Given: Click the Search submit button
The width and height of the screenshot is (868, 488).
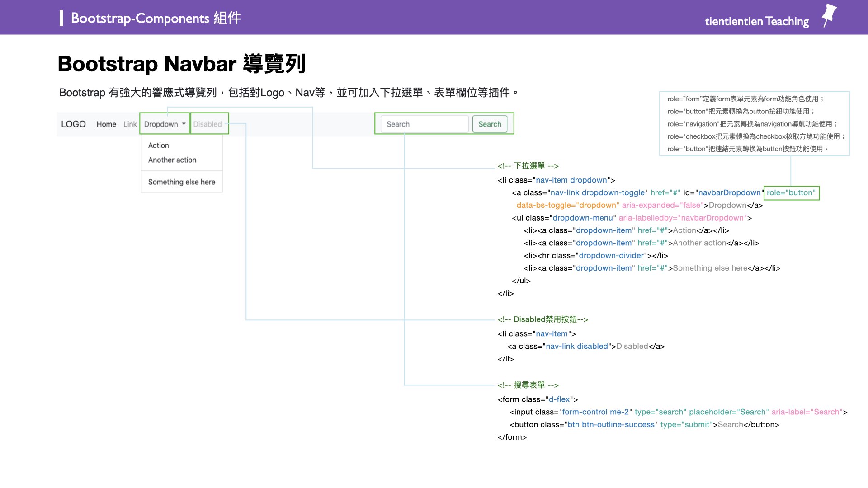Looking at the screenshot, I should pos(490,124).
